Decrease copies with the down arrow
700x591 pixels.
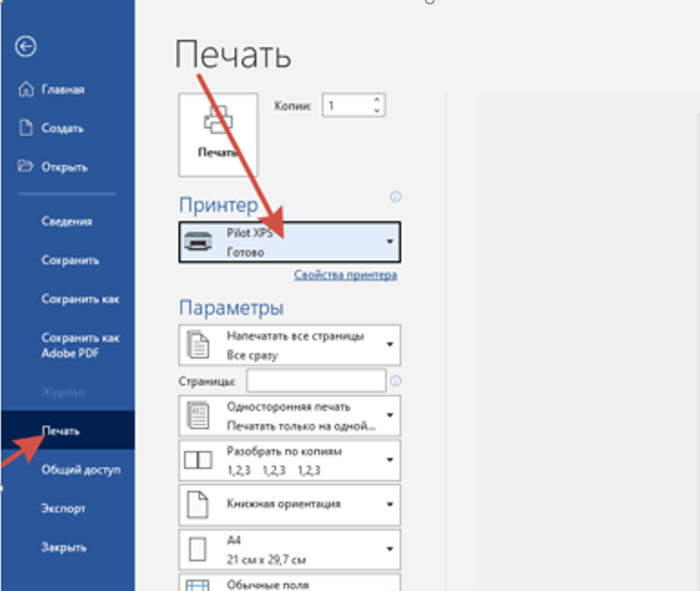[x=377, y=111]
